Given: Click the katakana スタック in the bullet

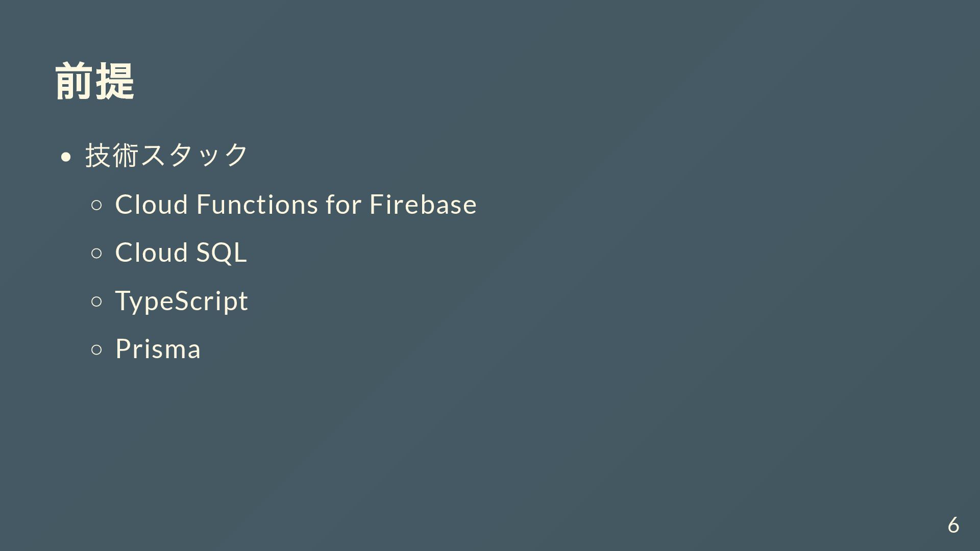Looking at the screenshot, I should 194,155.
